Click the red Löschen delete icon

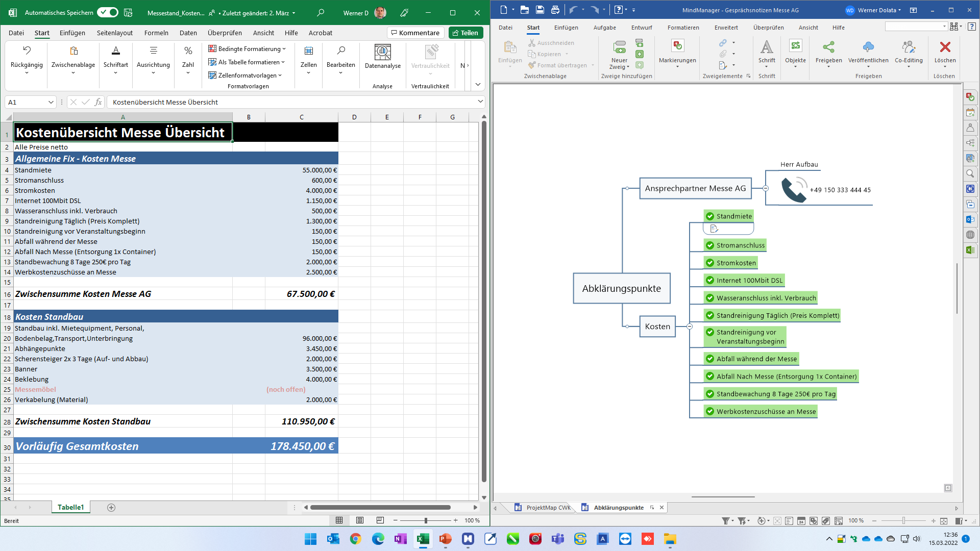point(945,46)
